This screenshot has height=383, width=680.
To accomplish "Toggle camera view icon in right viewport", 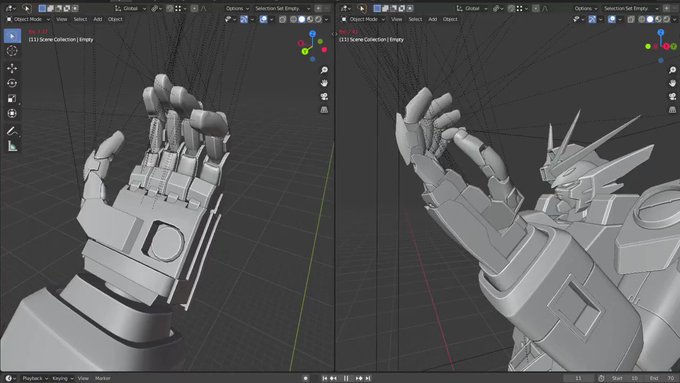I will tap(672, 97).
